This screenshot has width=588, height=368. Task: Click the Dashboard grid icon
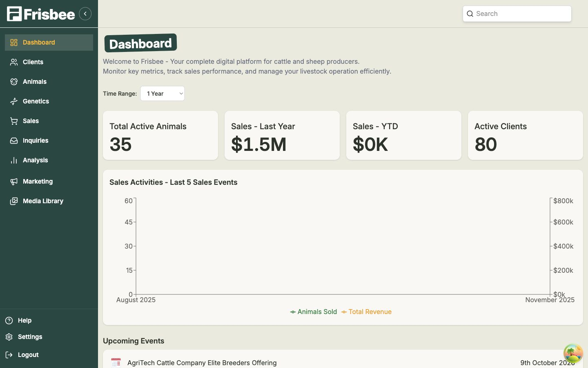(x=14, y=43)
